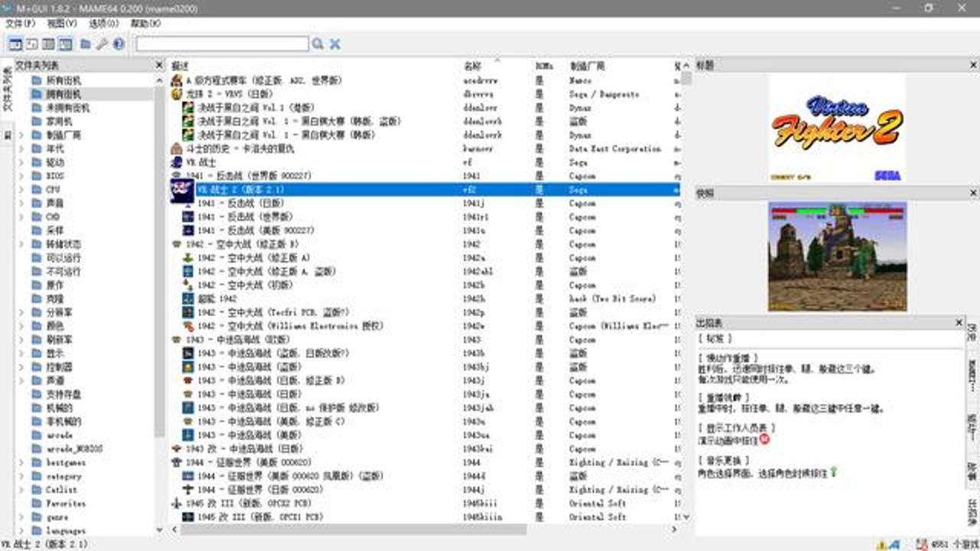Select the 拥有街机 folder in tree
The height and width of the screenshot is (551, 980).
[64, 94]
